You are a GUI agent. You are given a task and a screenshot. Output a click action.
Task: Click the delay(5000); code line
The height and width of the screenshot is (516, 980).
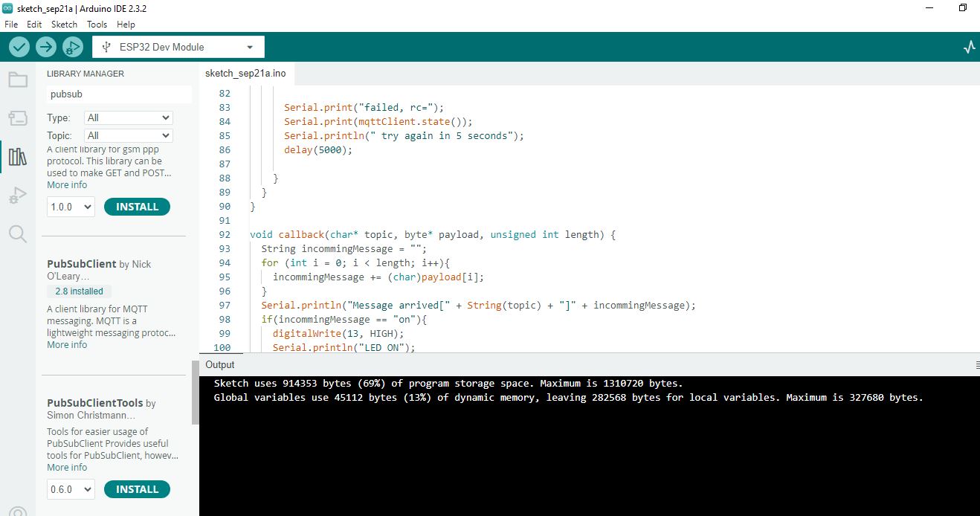[318, 149]
